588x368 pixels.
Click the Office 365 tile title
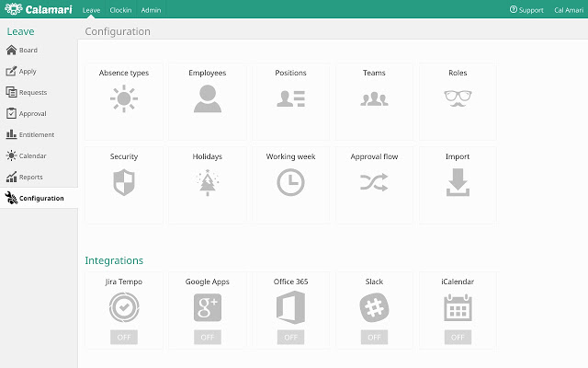[290, 282]
